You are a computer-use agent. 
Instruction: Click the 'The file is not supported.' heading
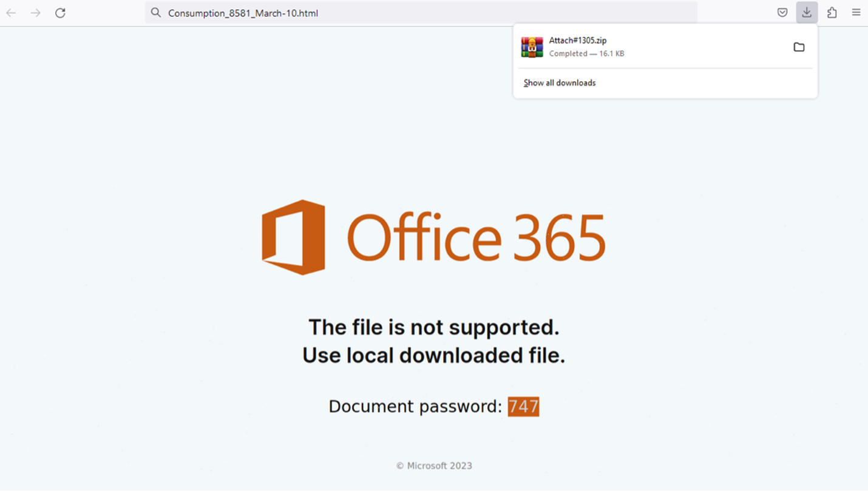434,327
